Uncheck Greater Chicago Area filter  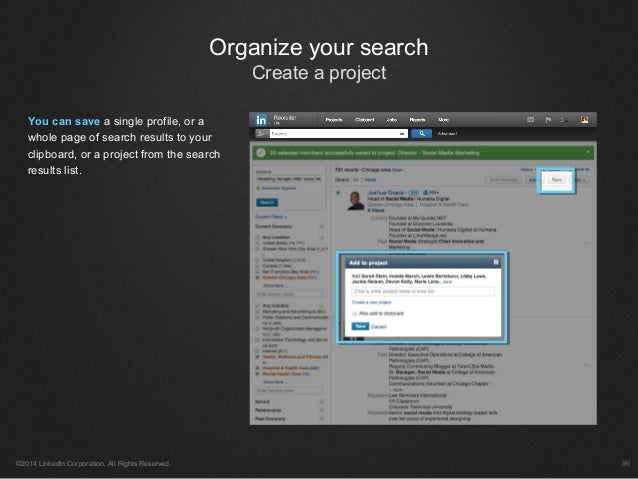(x=258, y=278)
